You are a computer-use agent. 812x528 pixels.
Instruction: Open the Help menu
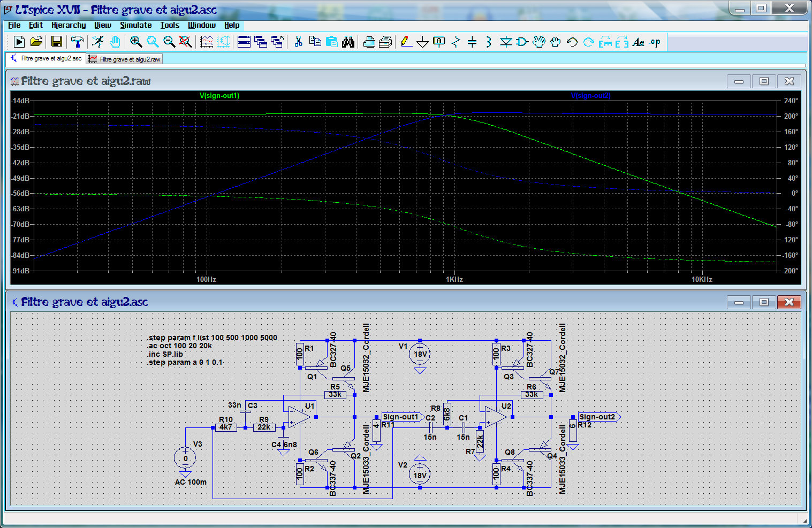point(232,25)
